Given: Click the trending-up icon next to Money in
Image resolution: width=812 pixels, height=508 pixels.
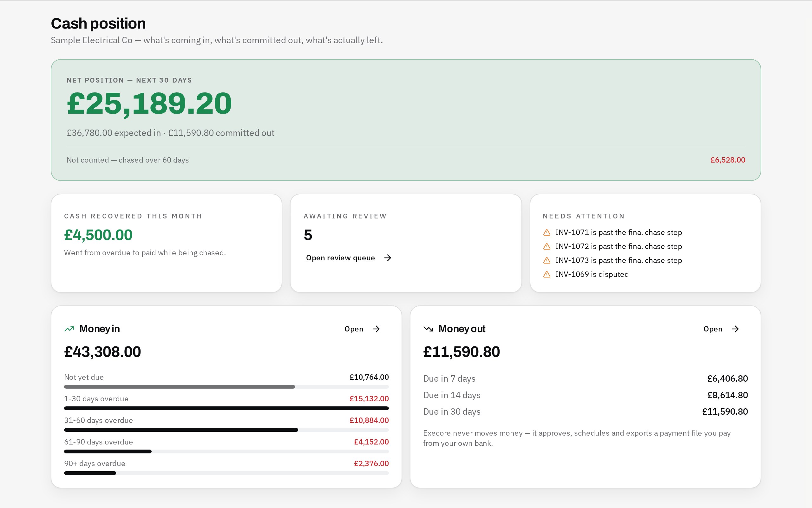Looking at the screenshot, I should 69,329.
